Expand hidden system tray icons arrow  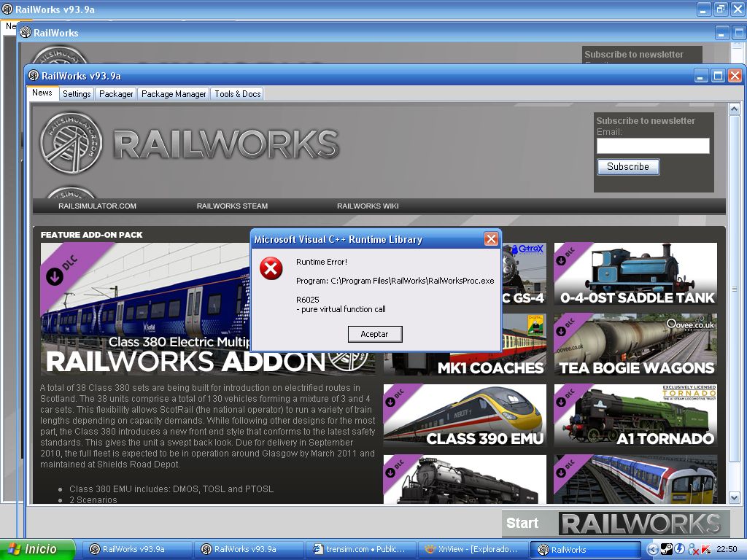pyautogui.click(x=652, y=549)
